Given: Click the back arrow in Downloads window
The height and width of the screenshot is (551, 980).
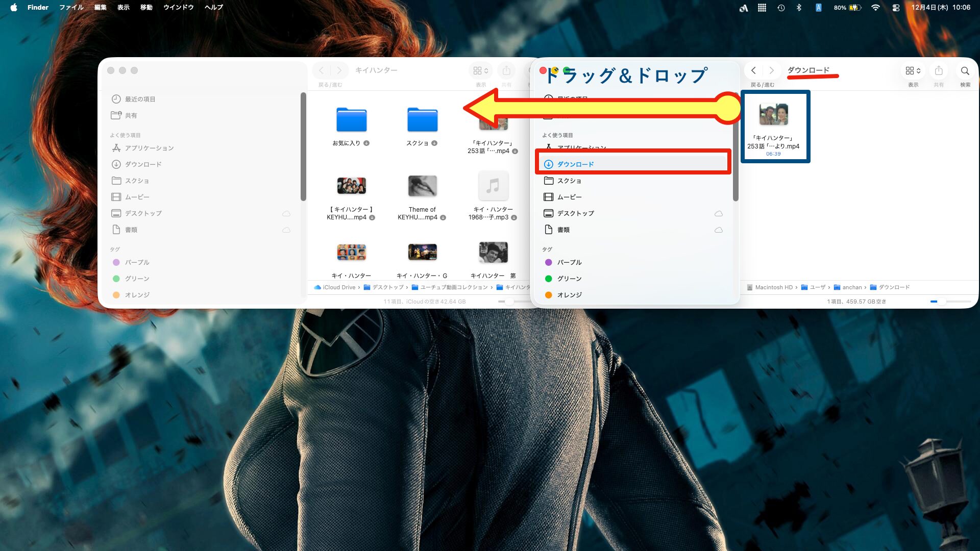Looking at the screenshot, I should [x=753, y=71].
